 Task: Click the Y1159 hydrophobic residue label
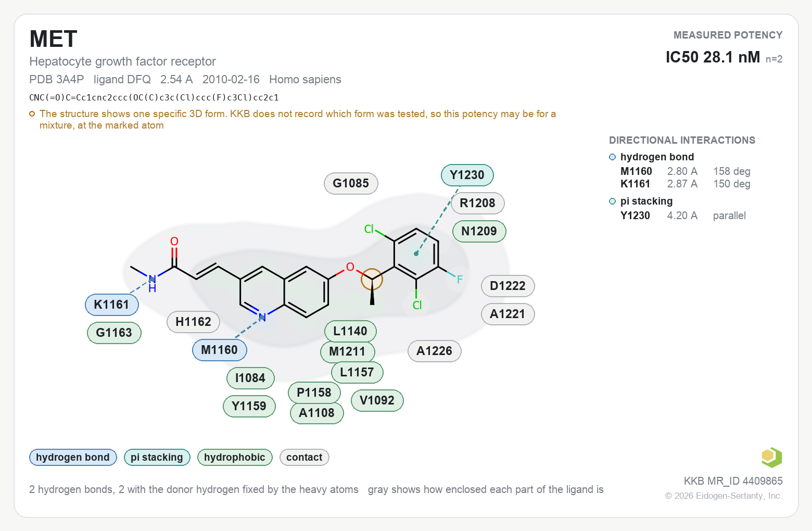(249, 406)
